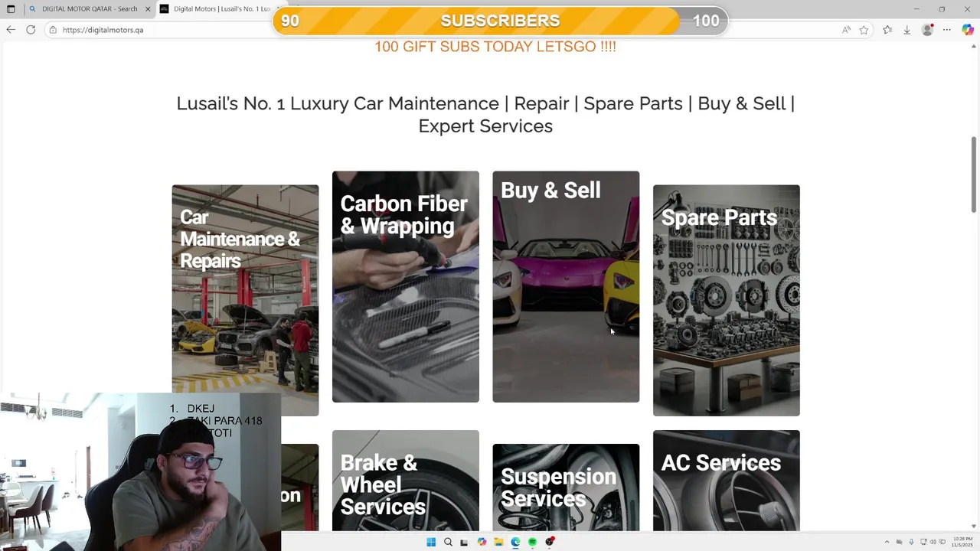The height and width of the screenshot is (551, 980).
Task: Open the Favorites list icon
Action: click(887, 30)
